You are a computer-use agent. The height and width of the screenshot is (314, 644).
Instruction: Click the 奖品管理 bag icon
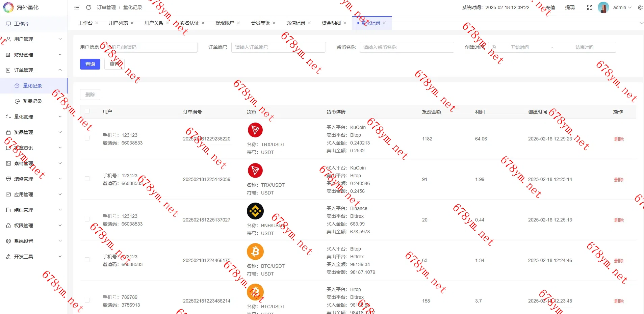[x=8, y=132]
